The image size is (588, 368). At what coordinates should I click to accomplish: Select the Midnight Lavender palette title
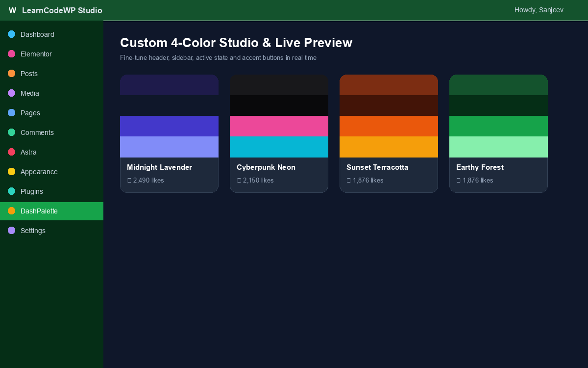[159, 167]
